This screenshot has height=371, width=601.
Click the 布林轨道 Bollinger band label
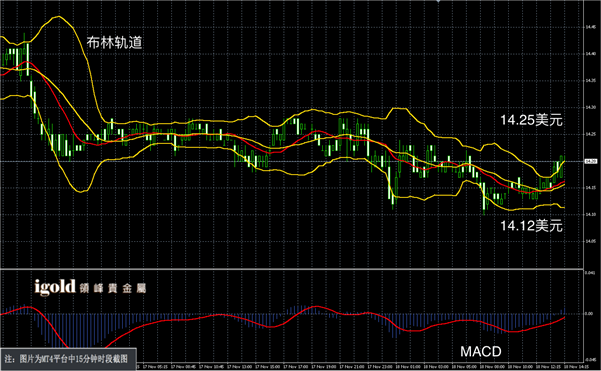pyautogui.click(x=114, y=42)
